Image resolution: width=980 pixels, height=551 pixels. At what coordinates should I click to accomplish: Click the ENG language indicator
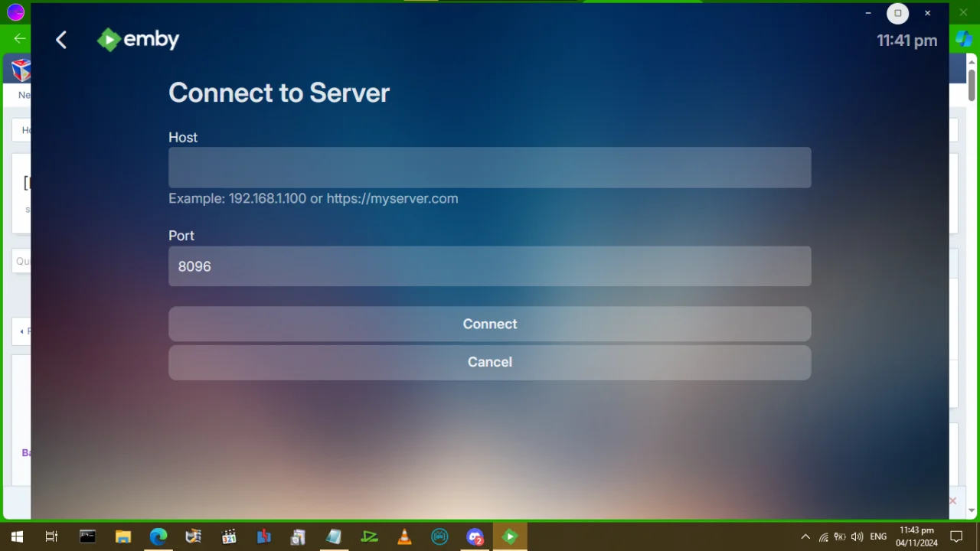(x=878, y=536)
